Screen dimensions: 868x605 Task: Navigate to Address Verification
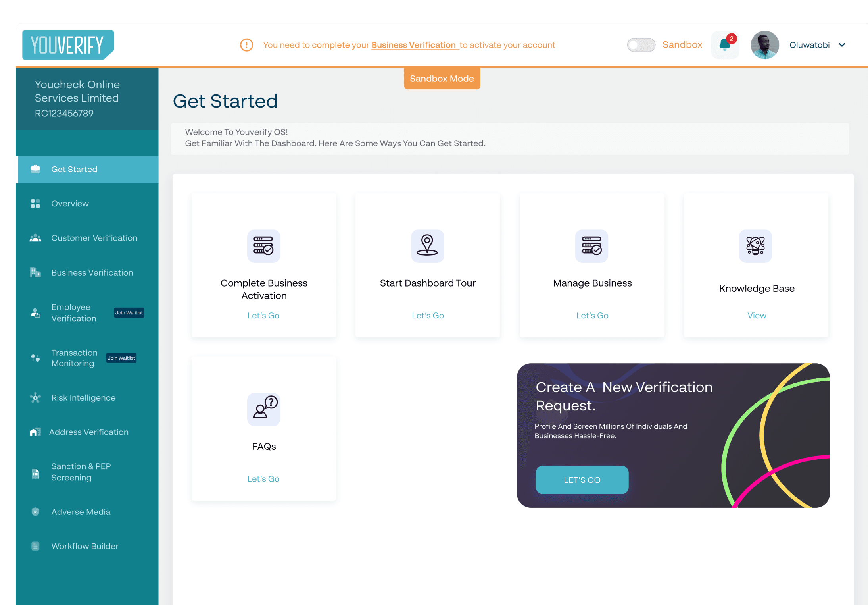click(88, 432)
